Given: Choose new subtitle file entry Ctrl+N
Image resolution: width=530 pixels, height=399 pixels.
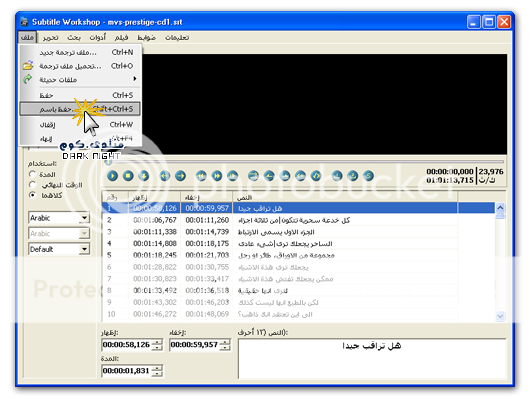Looking at the screenshot, I should pos(80,52).
